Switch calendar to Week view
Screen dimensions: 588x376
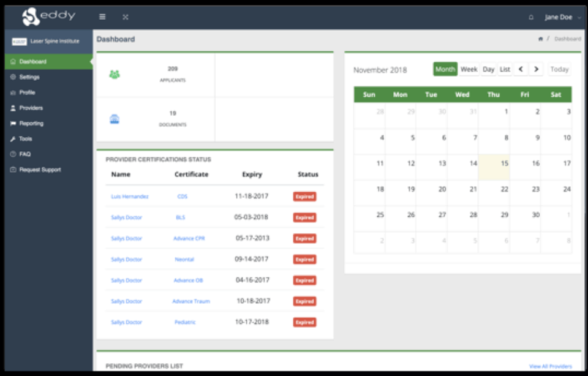(469, 69)
